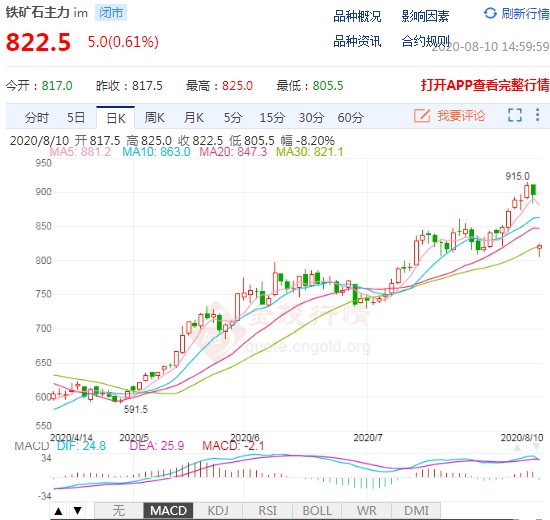550x520 pixels.
Task: Click the MA30: 821.1 legend label
Action: (x=310, y=152)
